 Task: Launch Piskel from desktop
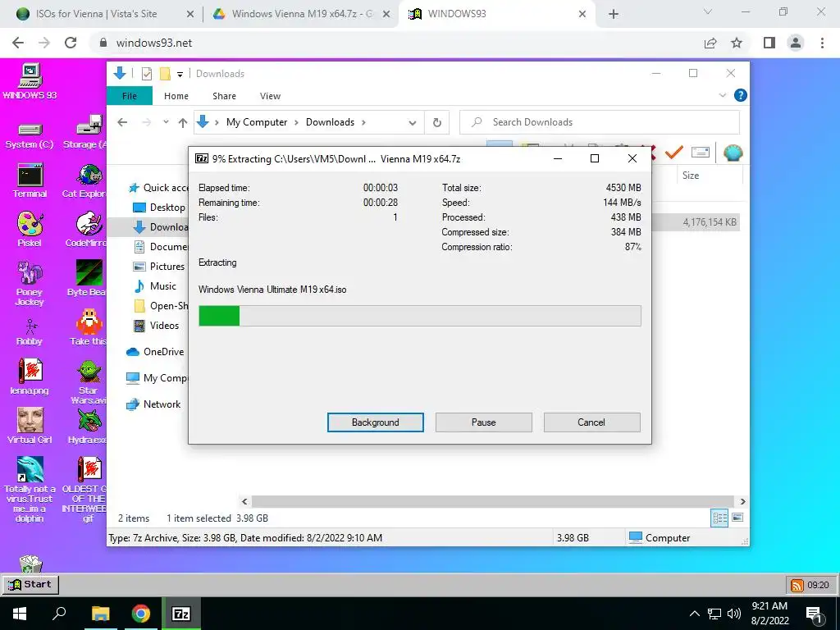tap(30, 230)
